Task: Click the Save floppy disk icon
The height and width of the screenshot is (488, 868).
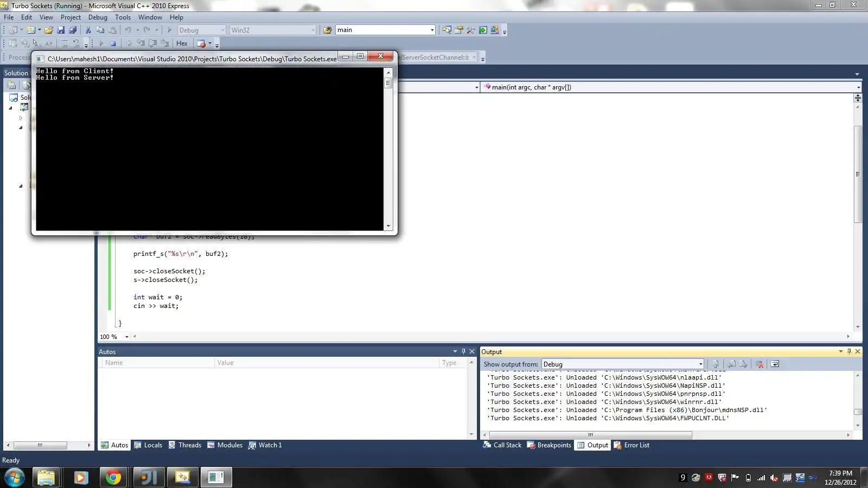Action: [61, 30]
